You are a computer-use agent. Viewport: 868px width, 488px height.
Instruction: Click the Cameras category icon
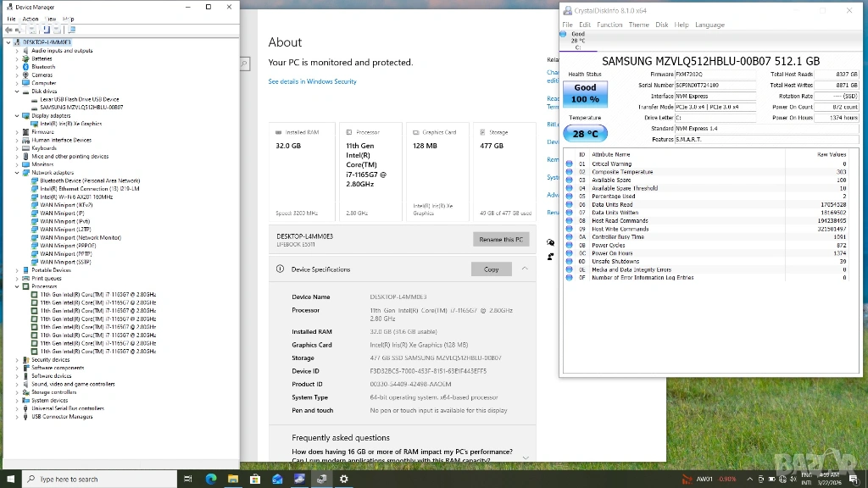(26, 75)
